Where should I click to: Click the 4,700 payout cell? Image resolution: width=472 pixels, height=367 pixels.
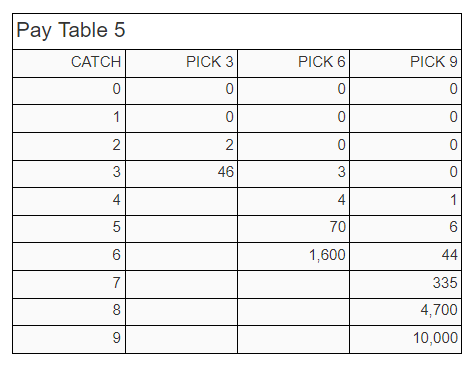439,310
